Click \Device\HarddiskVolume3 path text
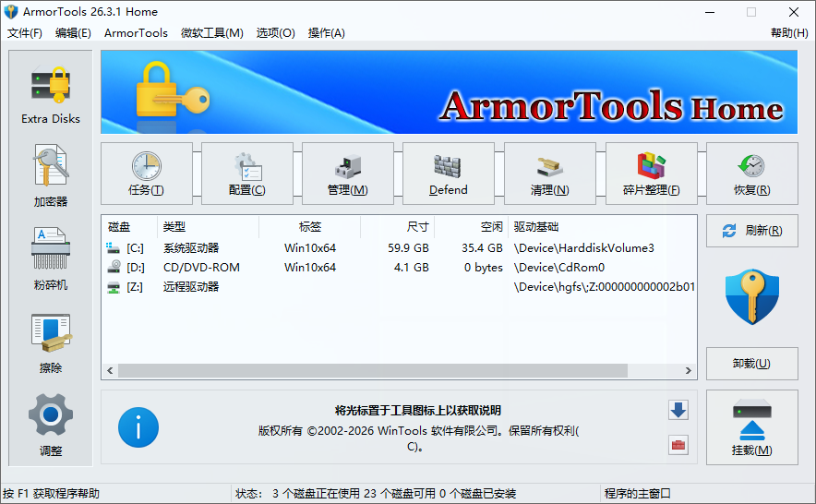The width and height of the screenshot is (816, 504). 584,247
